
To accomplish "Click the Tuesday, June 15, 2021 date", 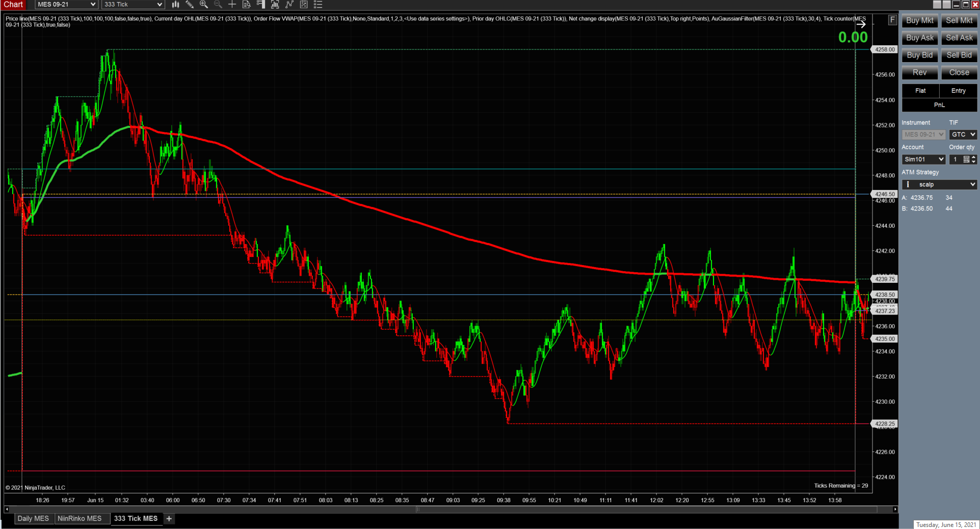I will [946, 525].
